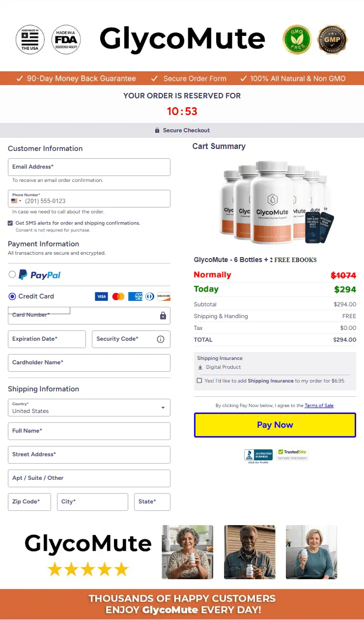Image resolution: width=364 pixels, height=620 pixels.
Task: Click the middle customer testimonial photo
Action: tap(249, 552)
